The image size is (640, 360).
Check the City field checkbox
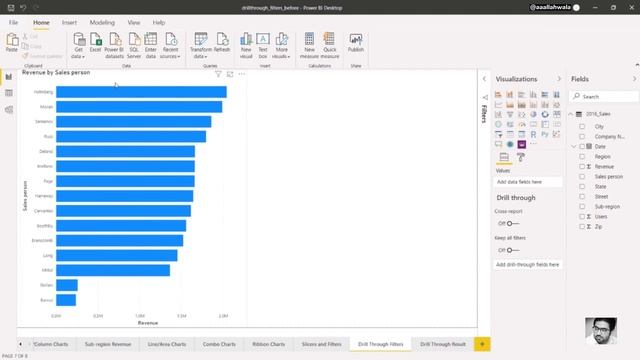[582, 127]
